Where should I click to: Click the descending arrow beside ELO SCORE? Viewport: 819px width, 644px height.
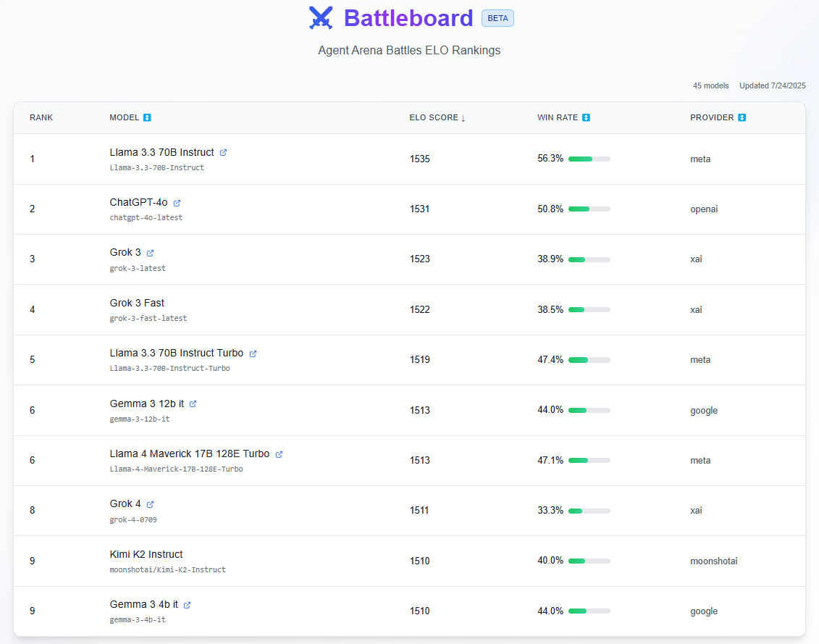click(463, 118)
